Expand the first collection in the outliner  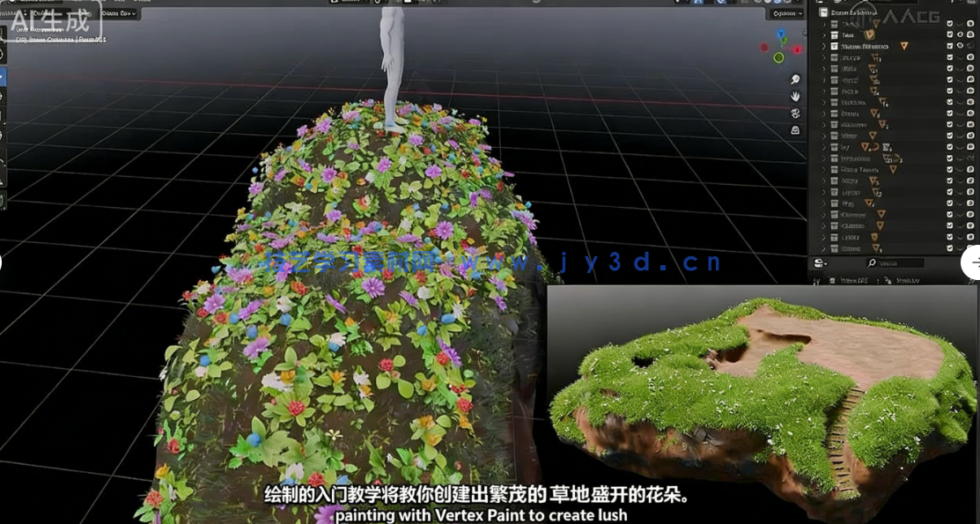coord(823,22)
